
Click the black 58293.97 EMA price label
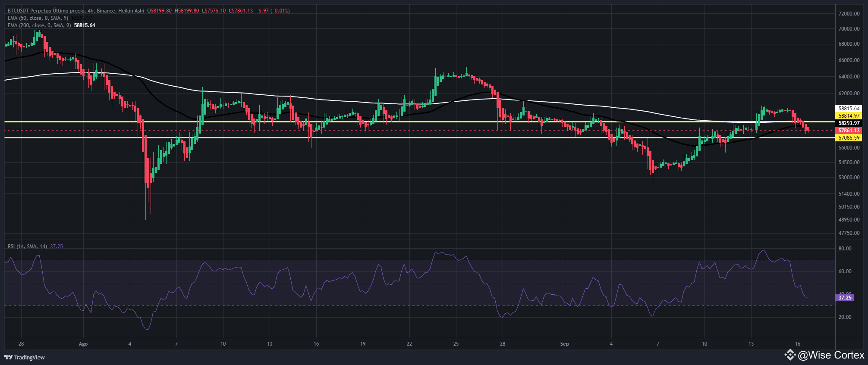[x=849, y=123]
